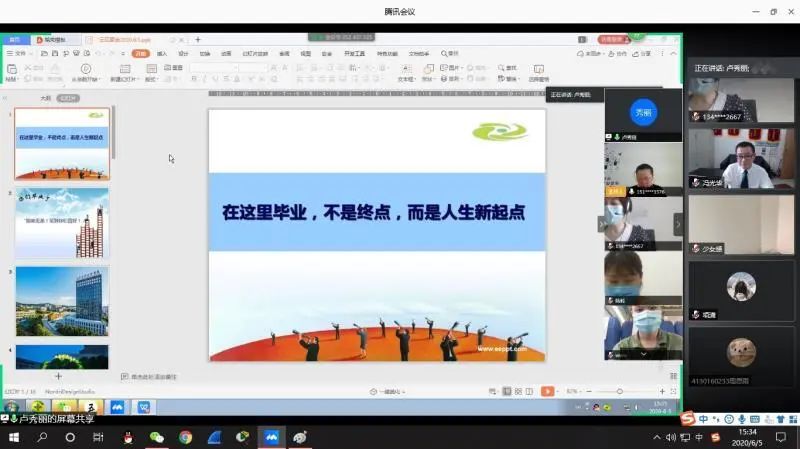Click the add new slide plus button
The height and width of the screenshot is (449, 800).
point(58,376)
